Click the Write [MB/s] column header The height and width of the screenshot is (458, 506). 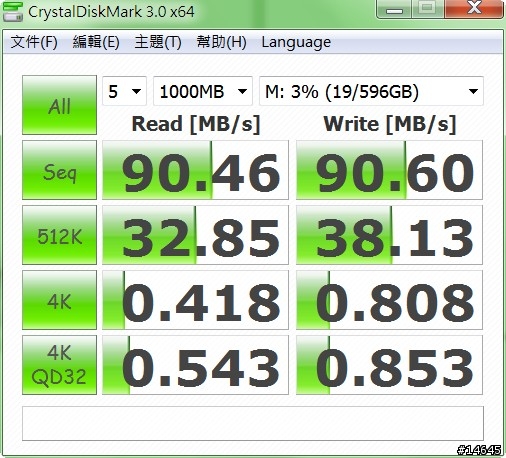pos(390,124)
